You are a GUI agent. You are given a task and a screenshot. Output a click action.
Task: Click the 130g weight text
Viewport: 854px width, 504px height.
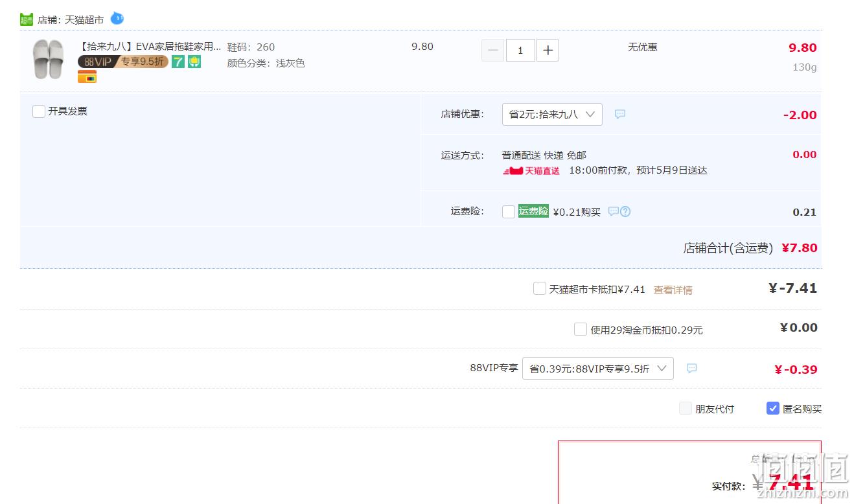805,67
